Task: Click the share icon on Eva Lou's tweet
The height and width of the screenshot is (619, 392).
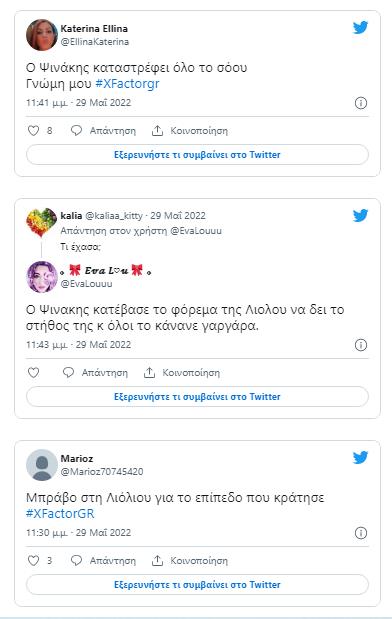Action: click(x=149, y=373)
